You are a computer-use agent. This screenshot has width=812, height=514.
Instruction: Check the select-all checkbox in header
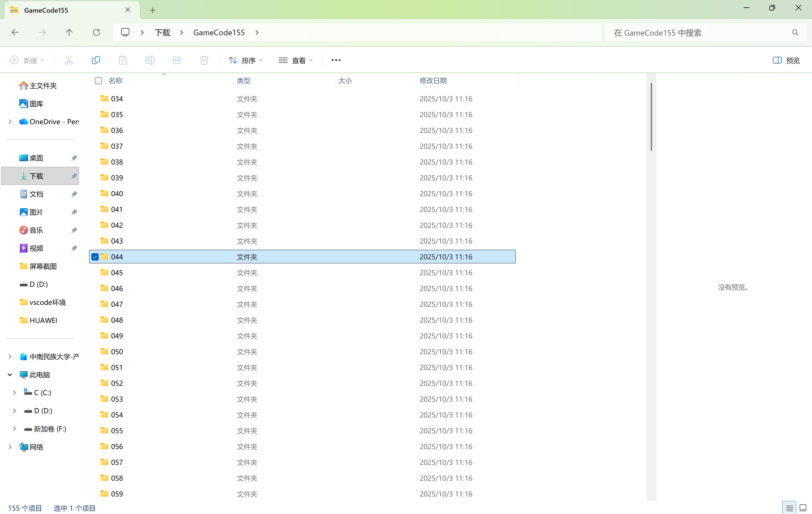tap(98, 81)
